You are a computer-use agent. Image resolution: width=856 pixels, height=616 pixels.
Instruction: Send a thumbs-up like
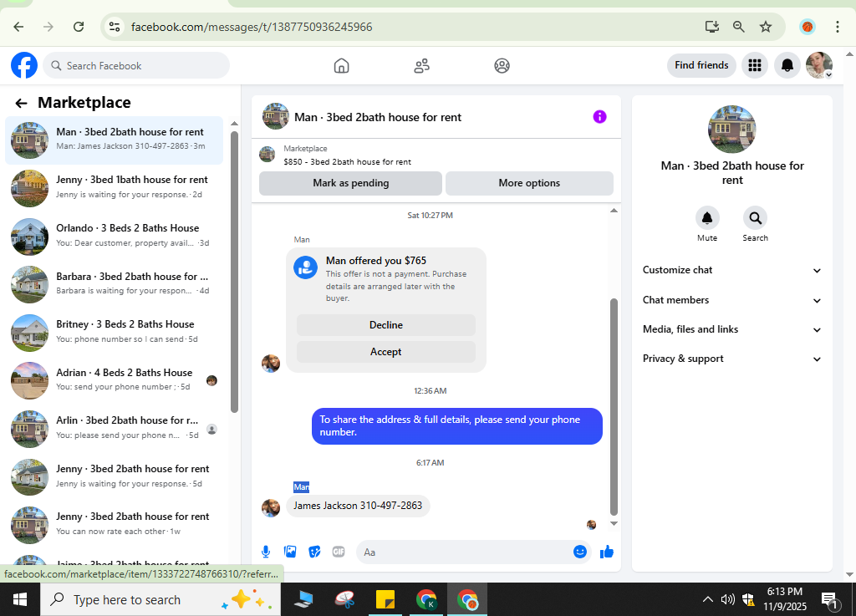click(x=607, y=552)
